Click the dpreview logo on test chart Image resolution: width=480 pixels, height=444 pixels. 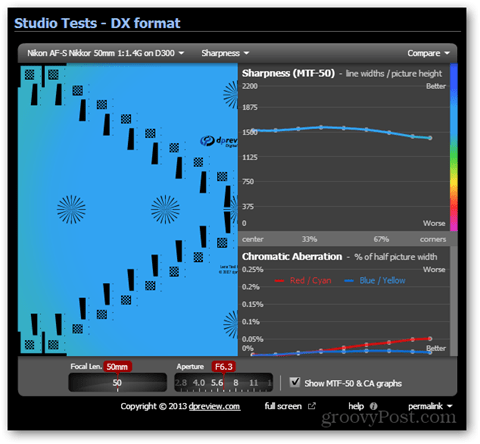tap(219, 141)
